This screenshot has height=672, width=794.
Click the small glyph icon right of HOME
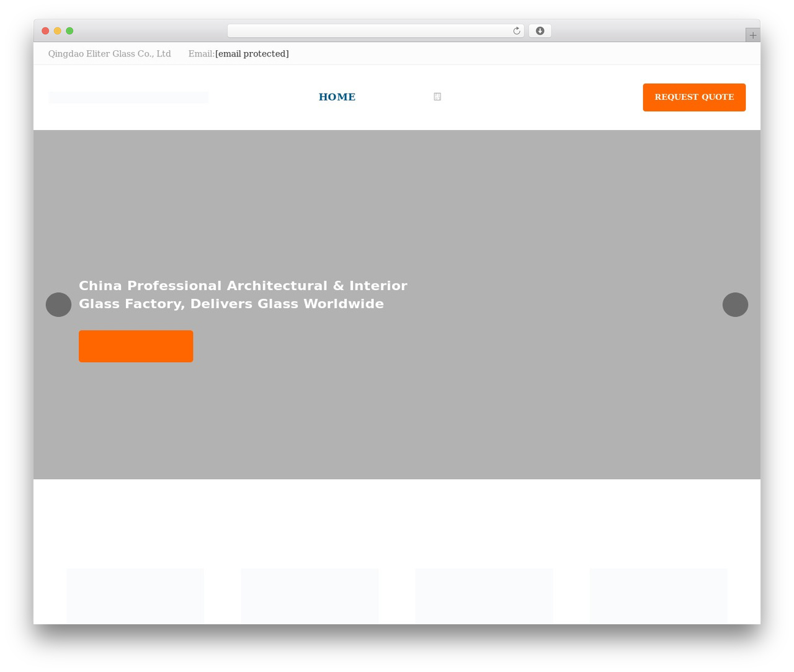tap(437, 97)
